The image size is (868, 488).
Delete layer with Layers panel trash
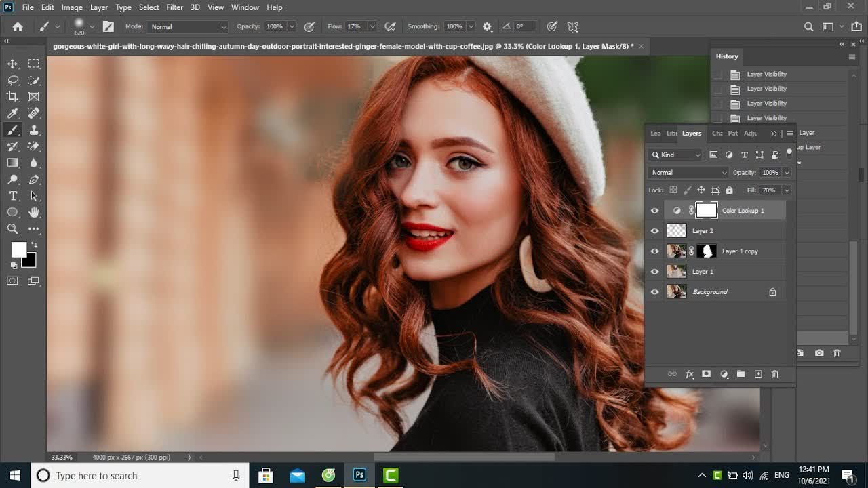tap(775, 374)
